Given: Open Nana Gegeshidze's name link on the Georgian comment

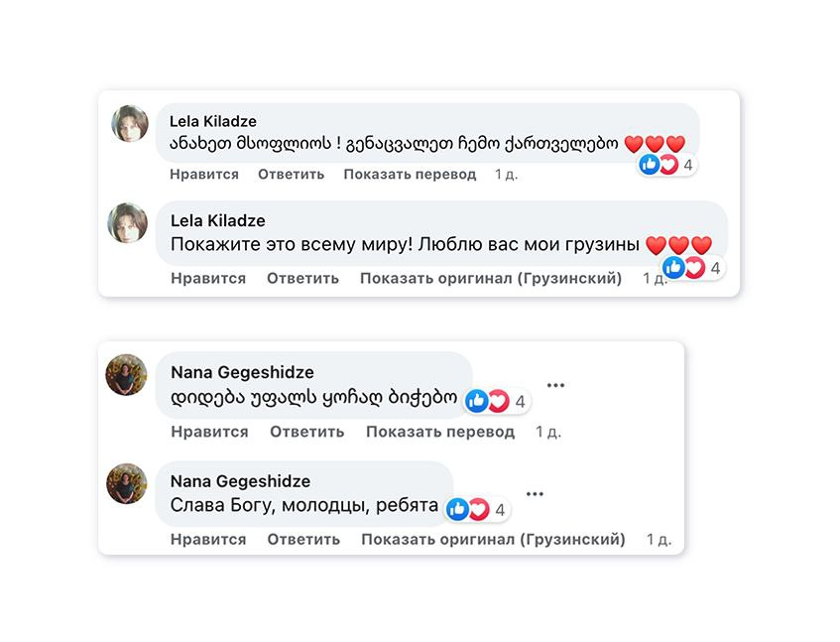Looking at the screenshot, I should pos(242,372).
